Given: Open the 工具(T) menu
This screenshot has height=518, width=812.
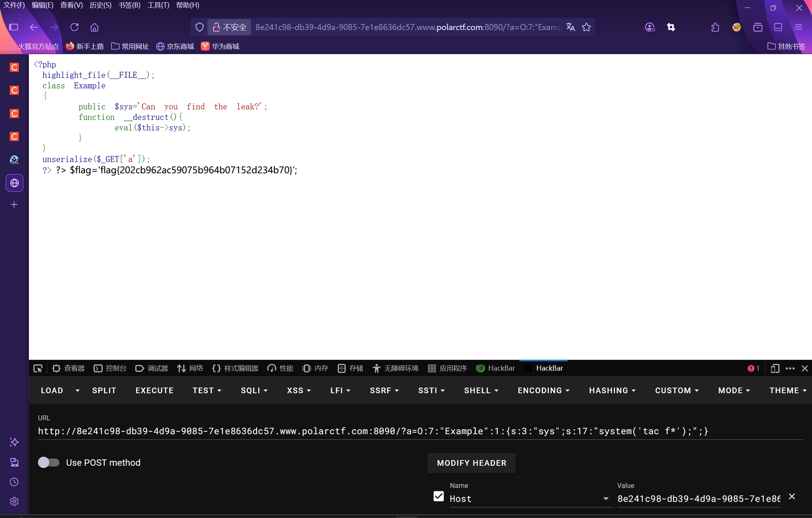Looking at the screenshot, I should (x=158, y=5).
